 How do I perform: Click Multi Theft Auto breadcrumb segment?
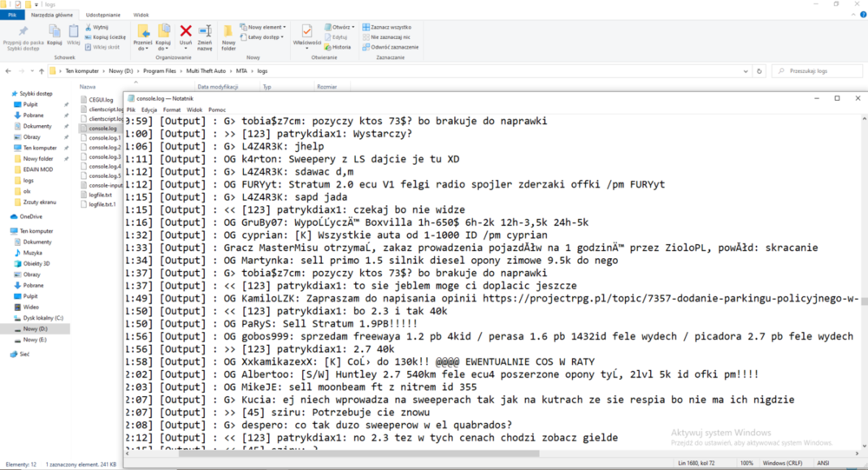[x=206, y=71]
